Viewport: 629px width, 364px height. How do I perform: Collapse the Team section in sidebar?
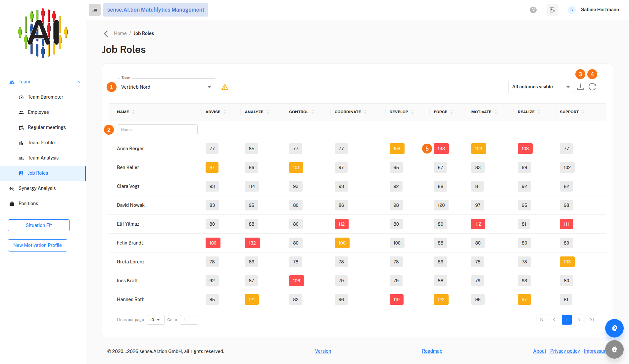79,82
